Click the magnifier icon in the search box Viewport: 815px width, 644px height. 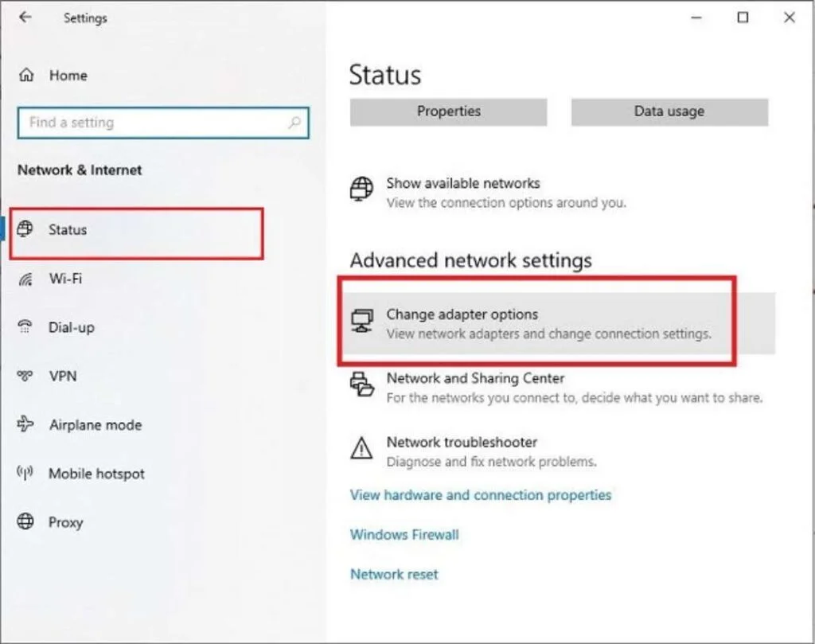294,123
